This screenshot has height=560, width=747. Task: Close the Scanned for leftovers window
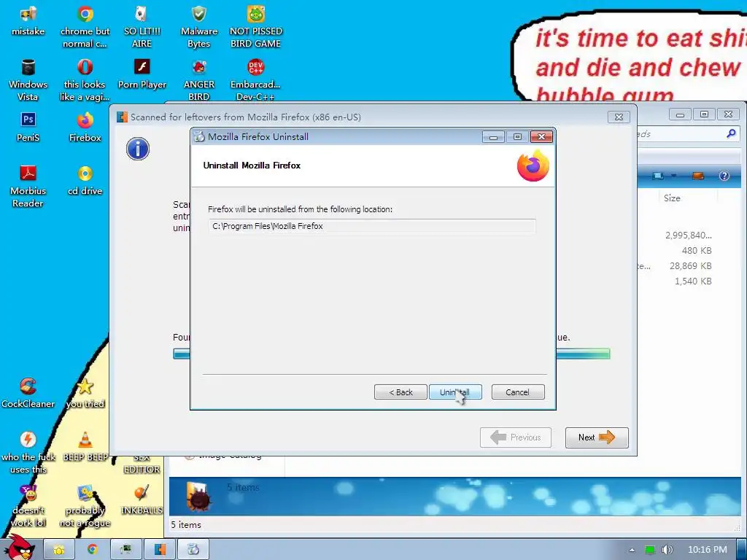619,117
